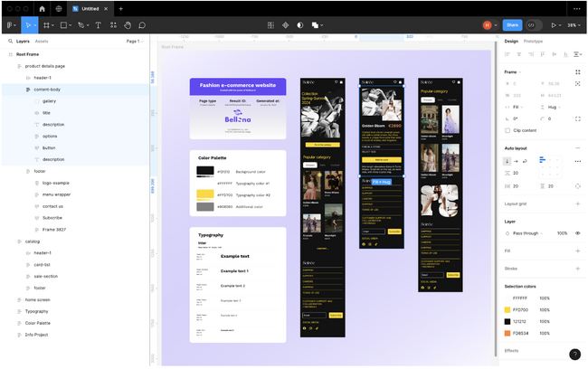Open the comment tool
Screen dimensions: 588x369
(142, 25)
